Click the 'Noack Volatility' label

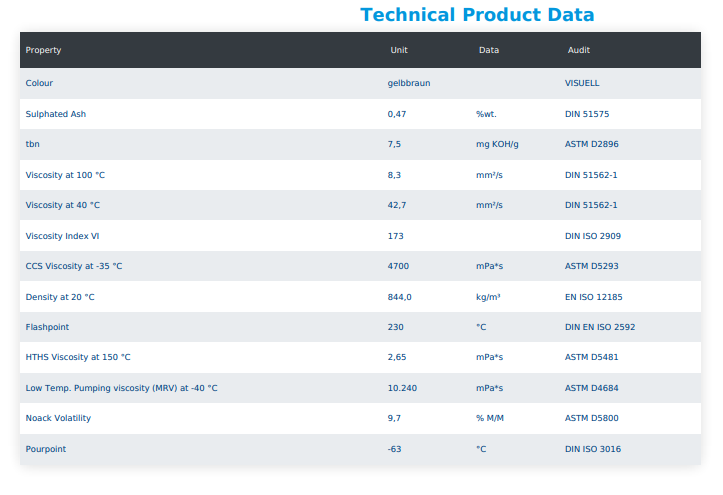coord(58,418)
